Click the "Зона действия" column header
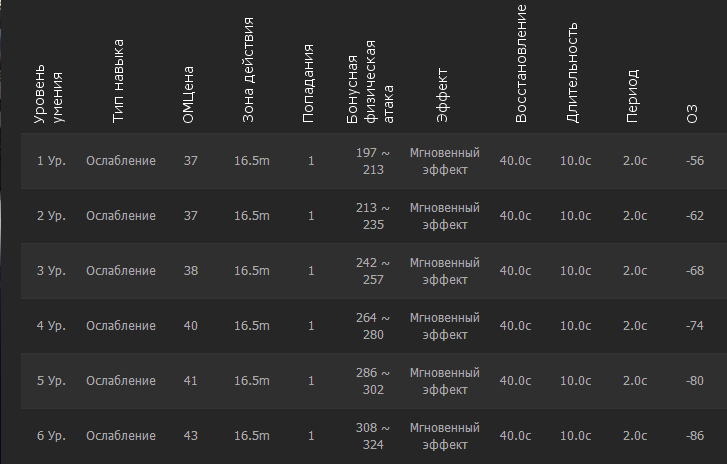This screenshot has height=464, width=727. pos(250,72)
